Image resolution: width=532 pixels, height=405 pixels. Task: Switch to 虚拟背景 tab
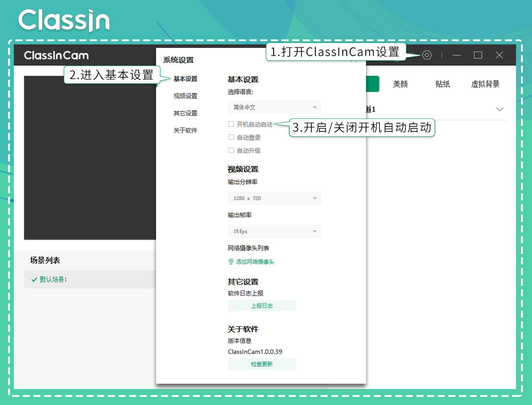point(485,84)
